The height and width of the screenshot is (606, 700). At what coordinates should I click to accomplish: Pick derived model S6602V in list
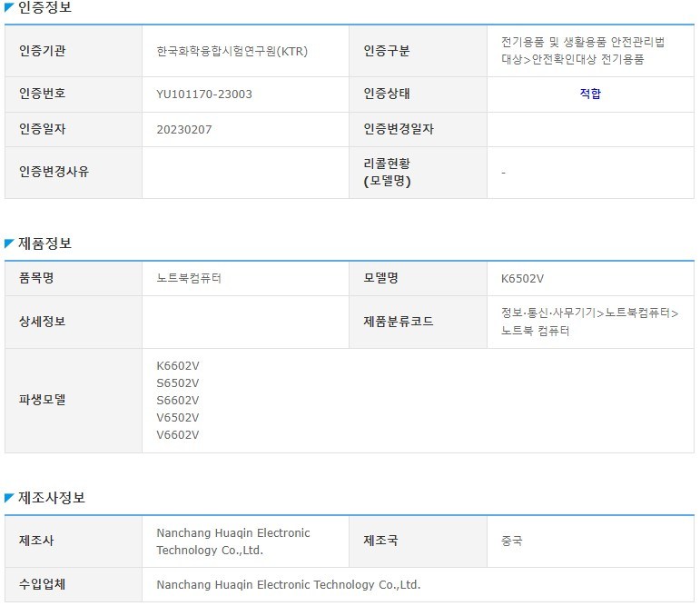coord(177,400)
